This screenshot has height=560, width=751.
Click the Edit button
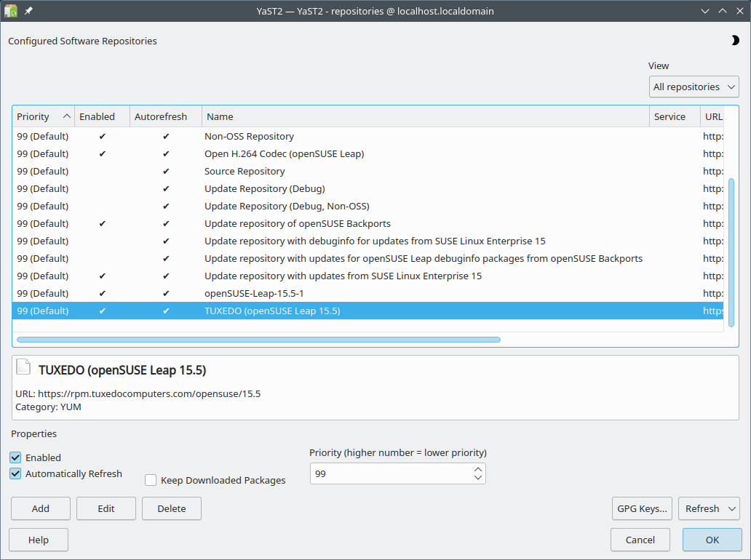point(106,508)
